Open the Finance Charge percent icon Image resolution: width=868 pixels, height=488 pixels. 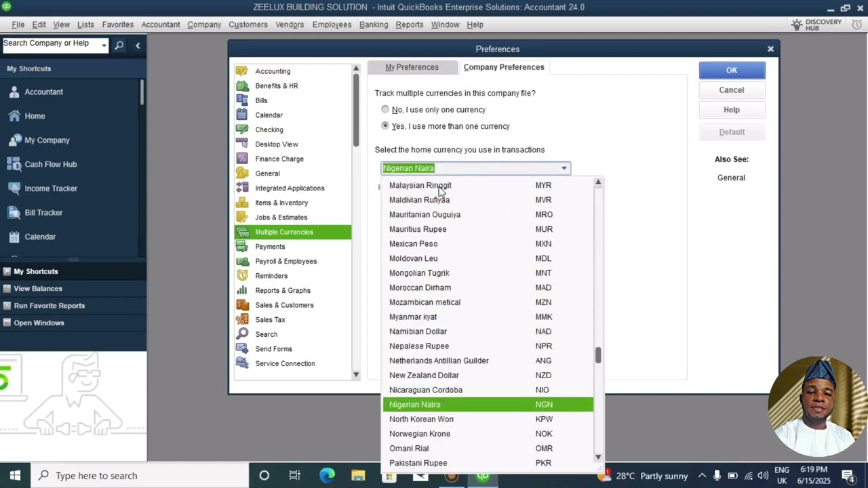coord(242,159)
